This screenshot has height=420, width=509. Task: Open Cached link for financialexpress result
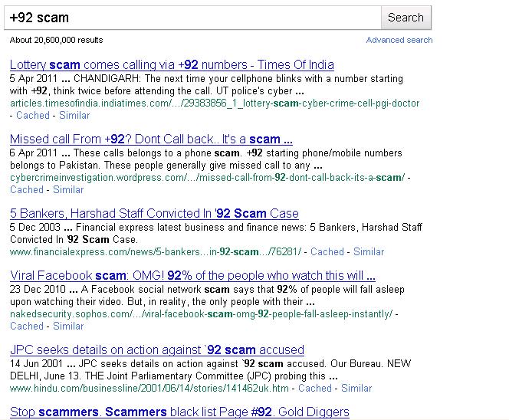pyautogui.click(x=327, y=251)
